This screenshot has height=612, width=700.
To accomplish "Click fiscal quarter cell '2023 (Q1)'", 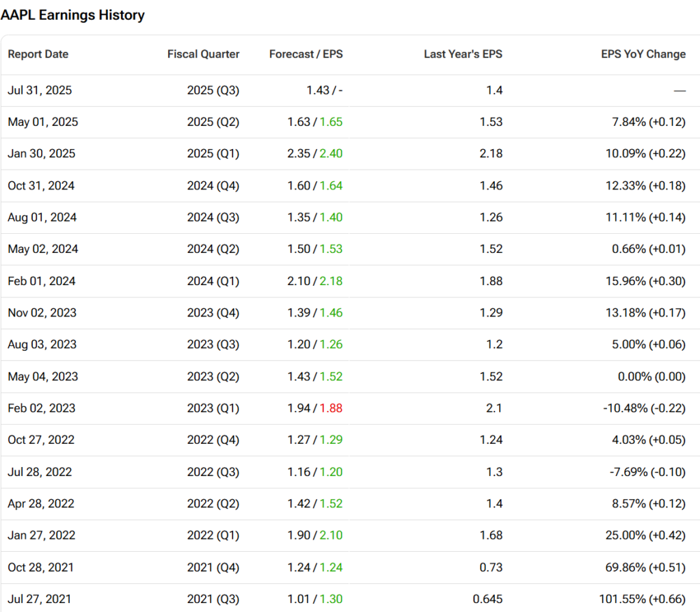I will pos(213,408).
